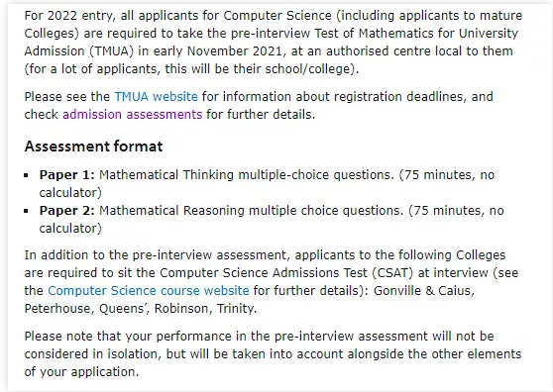Open the TMUA website link
The width and height of the screenshot is (553, 392).
(x=156, y=96)
